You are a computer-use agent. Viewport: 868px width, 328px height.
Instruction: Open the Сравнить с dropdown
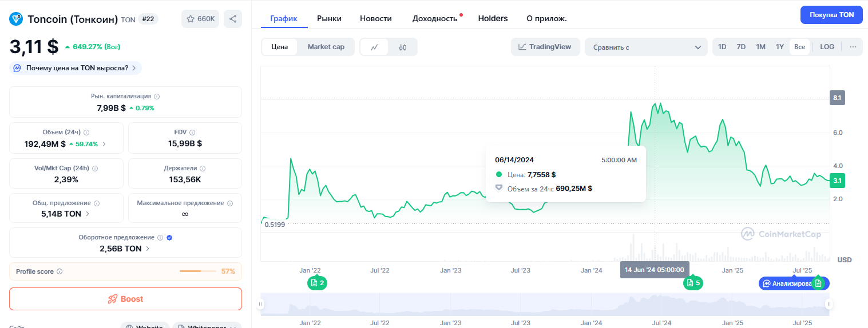[x=647, y=47]
